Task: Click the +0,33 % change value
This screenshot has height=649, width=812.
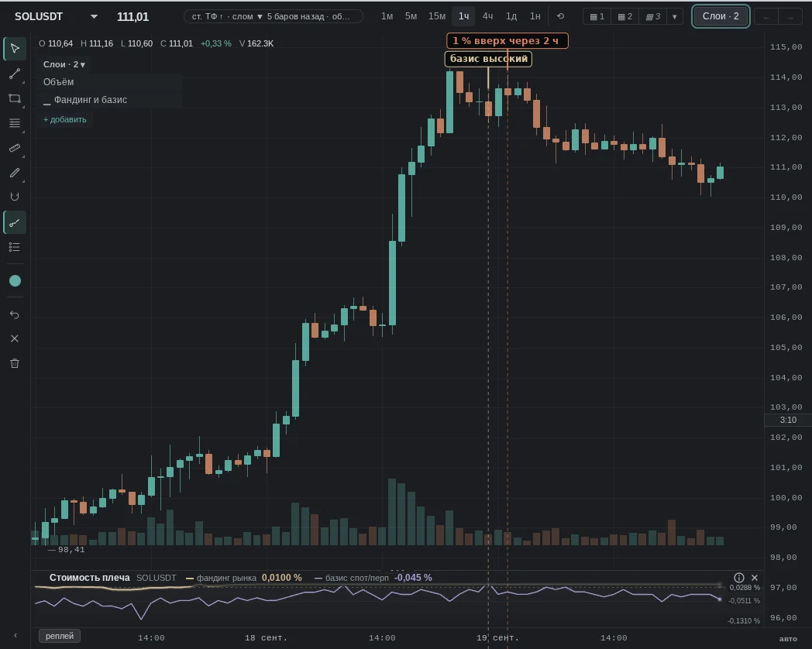Action: point(216,43)
